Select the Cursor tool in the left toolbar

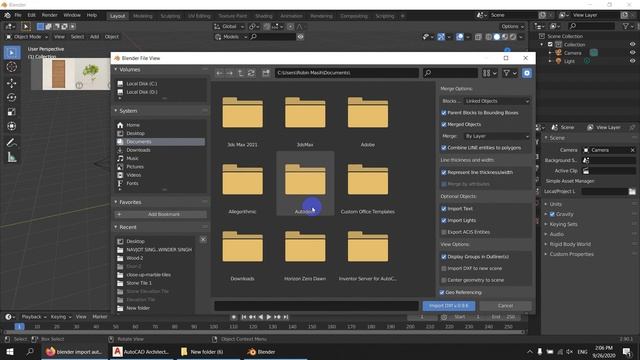pos(11,67)
